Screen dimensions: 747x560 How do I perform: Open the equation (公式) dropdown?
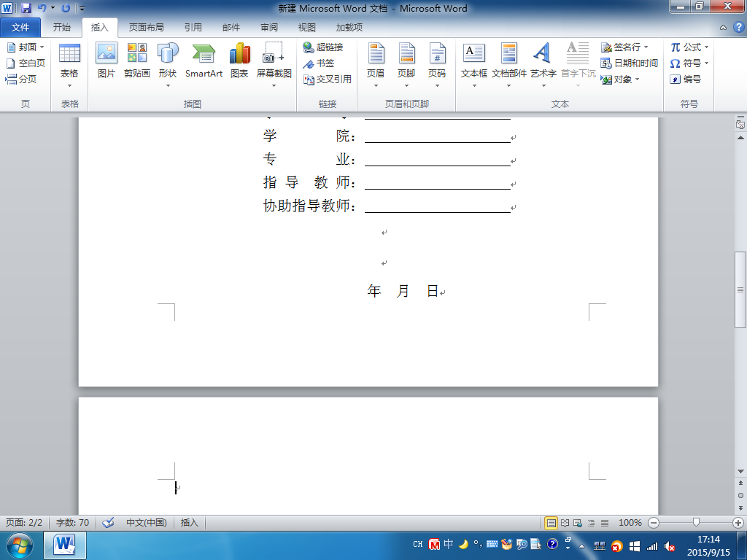point(689,47)
